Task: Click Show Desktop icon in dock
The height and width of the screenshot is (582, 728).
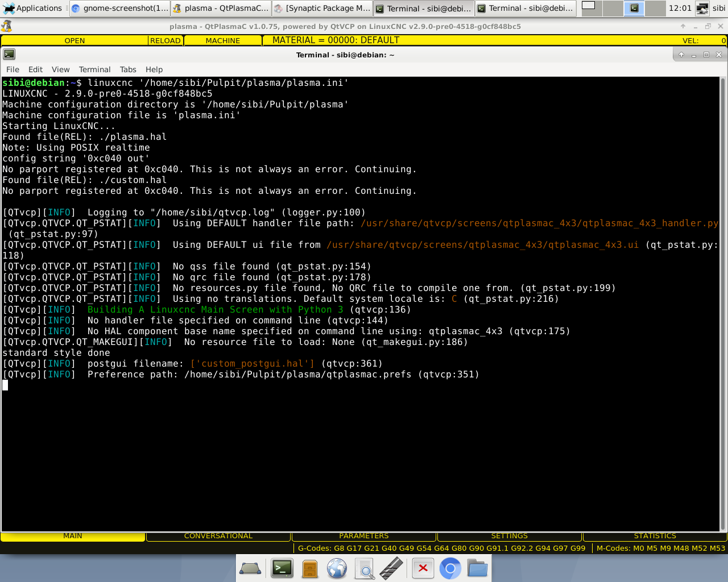Action: click(x=250, y=568)
